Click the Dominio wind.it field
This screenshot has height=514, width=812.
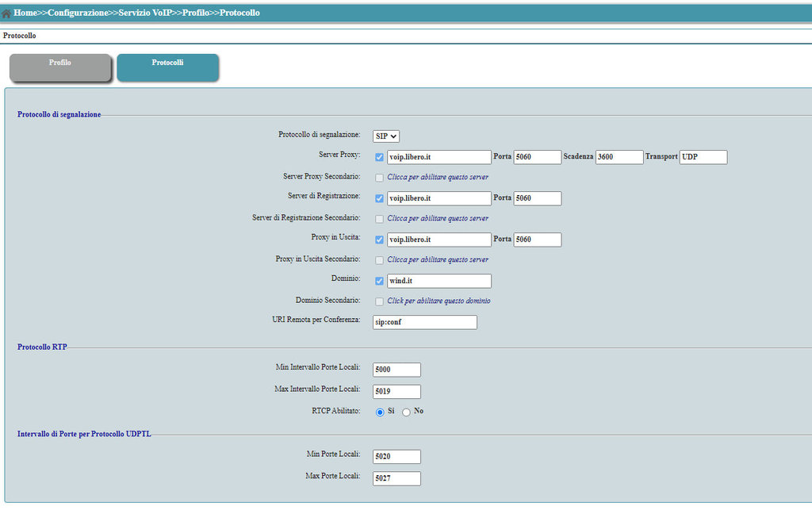click(x=439, y=281)
